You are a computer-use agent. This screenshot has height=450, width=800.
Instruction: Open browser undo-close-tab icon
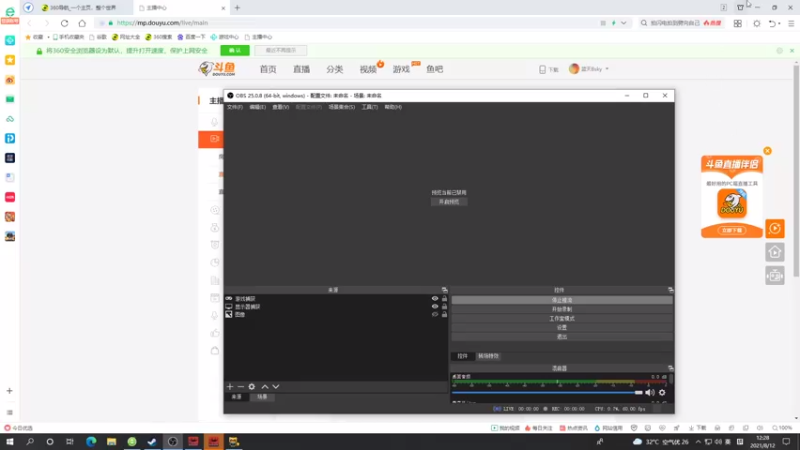tap(772, 23)
